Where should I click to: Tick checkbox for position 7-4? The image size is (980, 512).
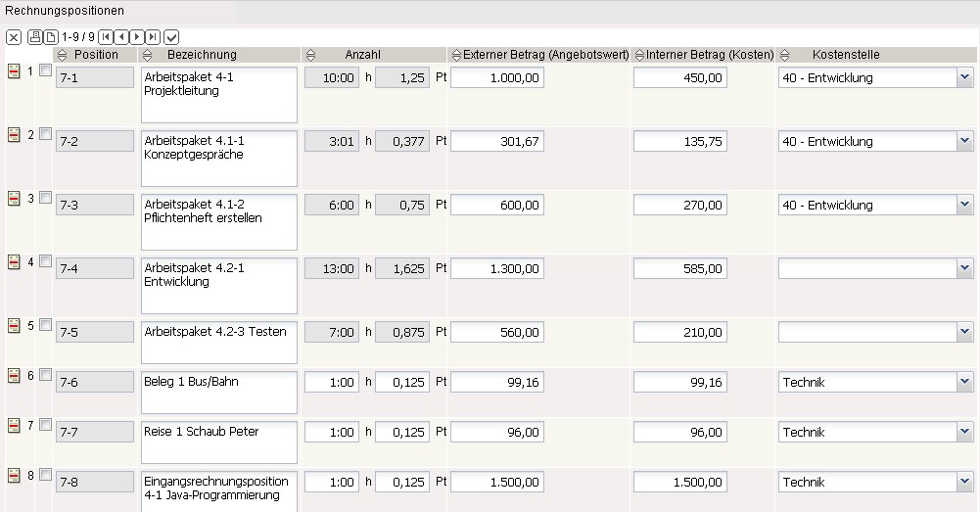click(x=45, y=261)
